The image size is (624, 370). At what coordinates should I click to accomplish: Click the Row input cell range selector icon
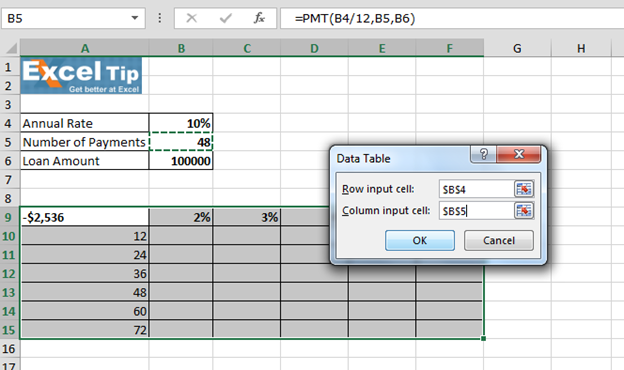pos(524,189)
